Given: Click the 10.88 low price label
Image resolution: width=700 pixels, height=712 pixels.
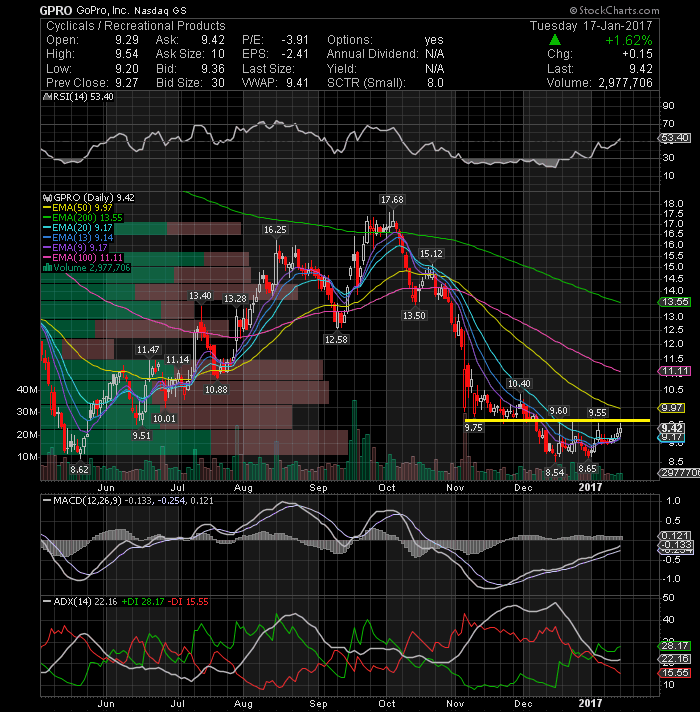Looking at the screenshot, I should [x=216, y=390].
